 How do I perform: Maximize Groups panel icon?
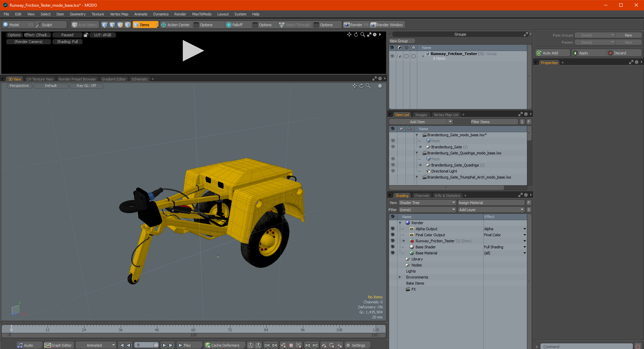click(526, 34)
